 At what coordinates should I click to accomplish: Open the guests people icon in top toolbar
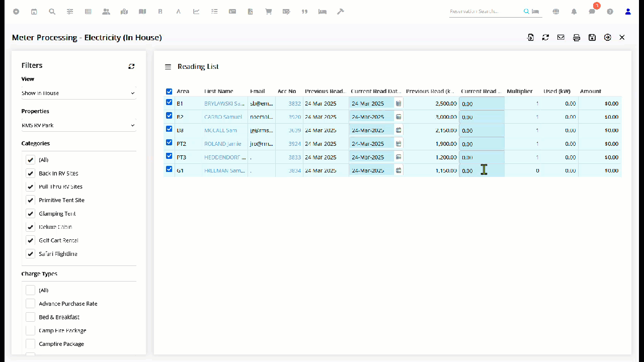pyautogui.click(x=106, y=12)
